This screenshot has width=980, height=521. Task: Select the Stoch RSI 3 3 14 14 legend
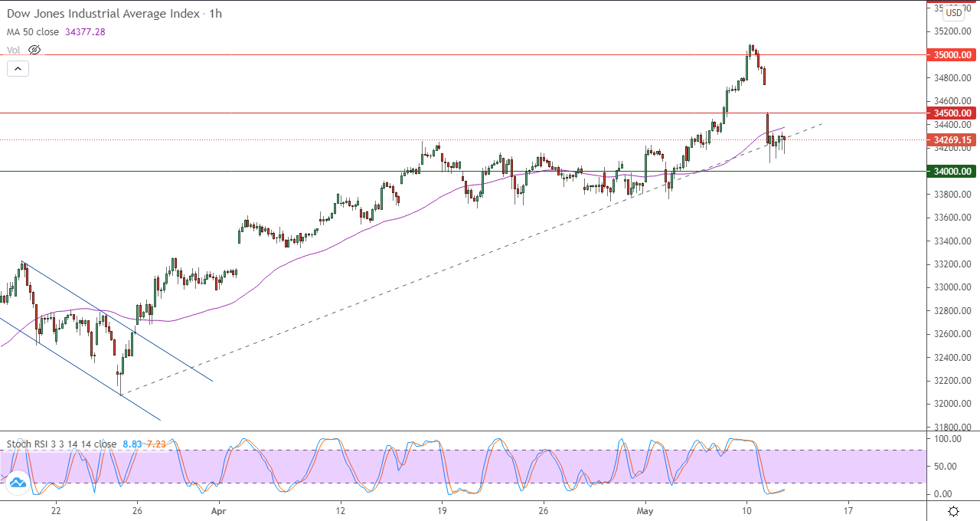click(x=62, y=444)
